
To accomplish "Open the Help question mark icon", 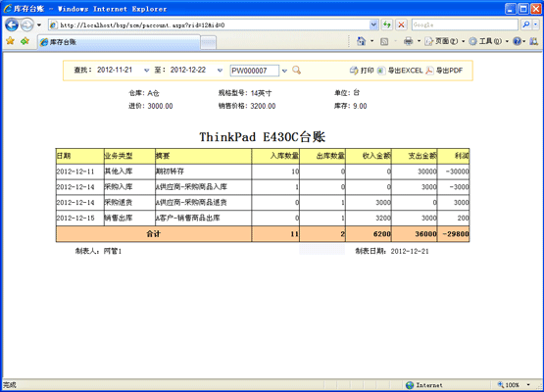I will coord(517,41).
